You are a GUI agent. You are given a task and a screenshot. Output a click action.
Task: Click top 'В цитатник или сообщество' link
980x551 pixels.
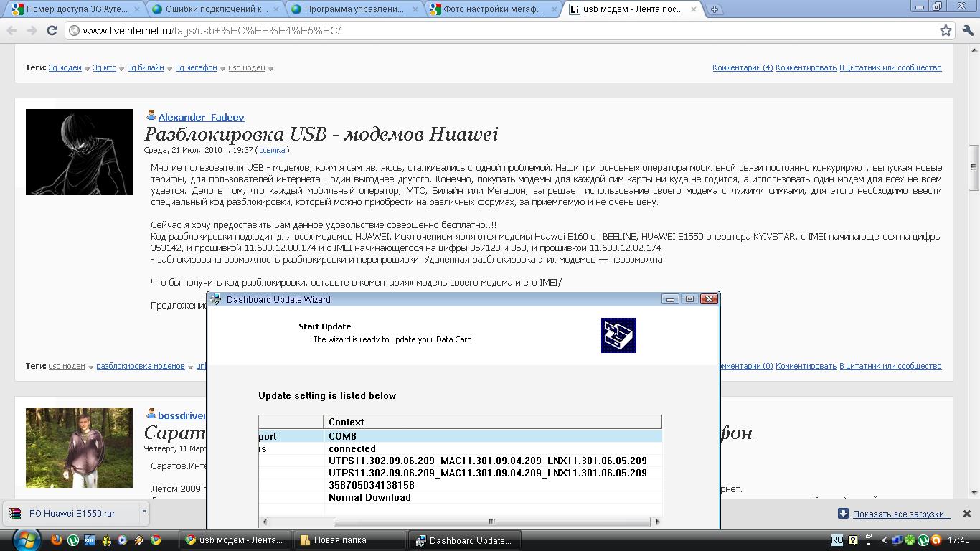click(x=890, y=67)
